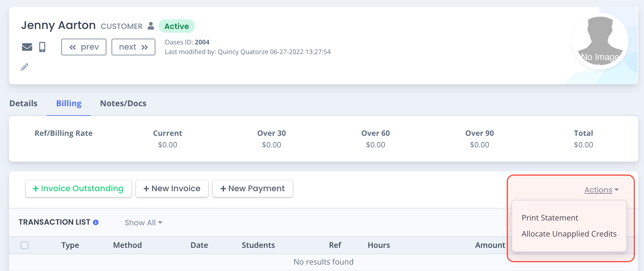Toggle the select-all transactions checkbox
The width and height of the screenshot is (644, 271).
[x=24, y=245]
